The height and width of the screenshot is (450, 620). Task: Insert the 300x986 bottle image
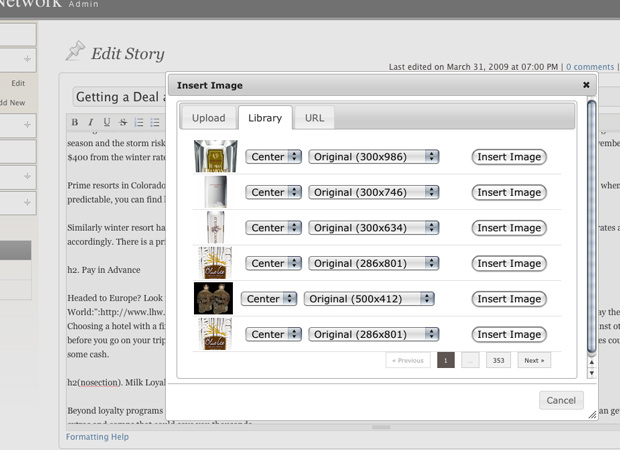click(509, 157)
